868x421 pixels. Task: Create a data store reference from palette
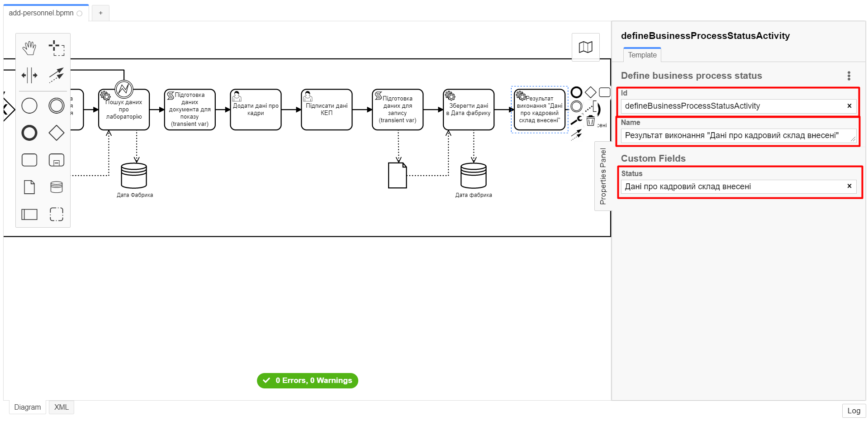(x=57, y=187)
